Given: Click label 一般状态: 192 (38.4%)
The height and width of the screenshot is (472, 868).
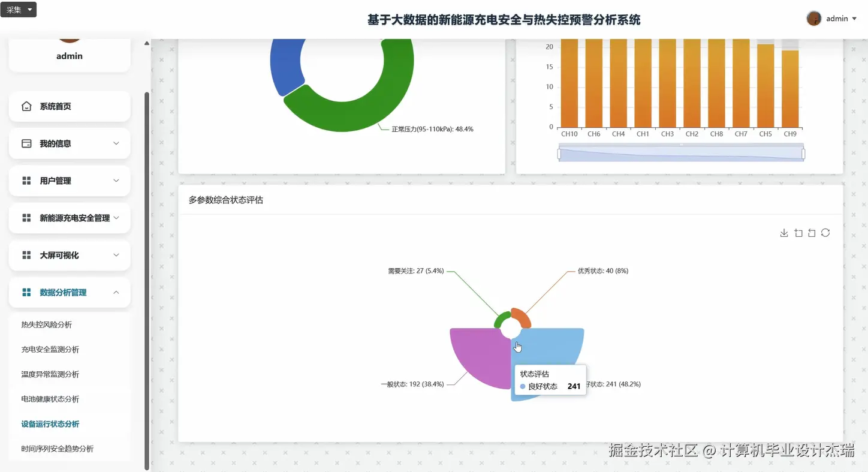Looking at the screenshot, I should 412,384.
